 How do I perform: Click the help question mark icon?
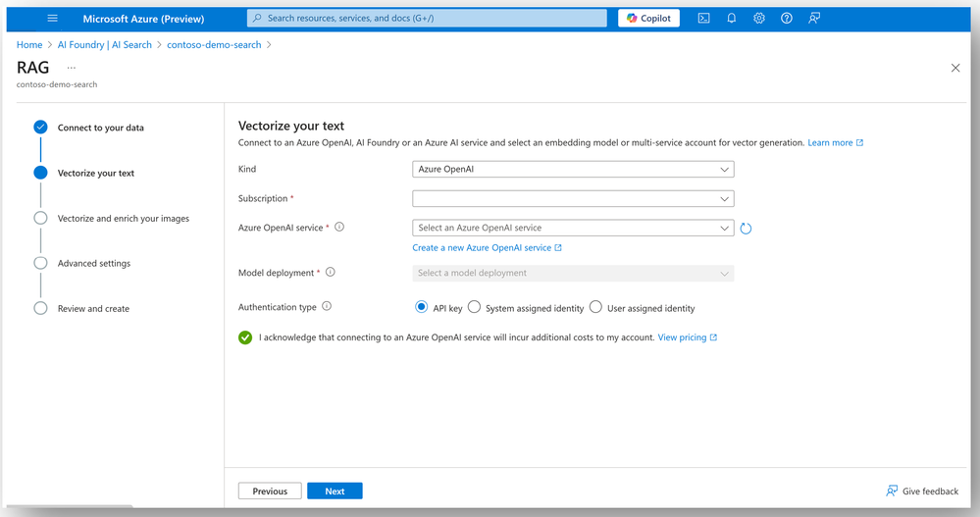(786, 18)
